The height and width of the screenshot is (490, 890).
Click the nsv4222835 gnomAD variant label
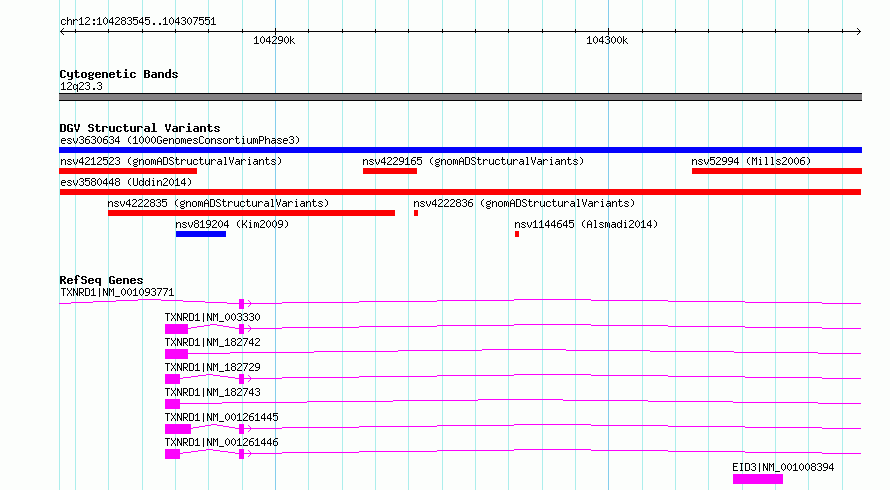pyautogui.click(x=218, y=203)
